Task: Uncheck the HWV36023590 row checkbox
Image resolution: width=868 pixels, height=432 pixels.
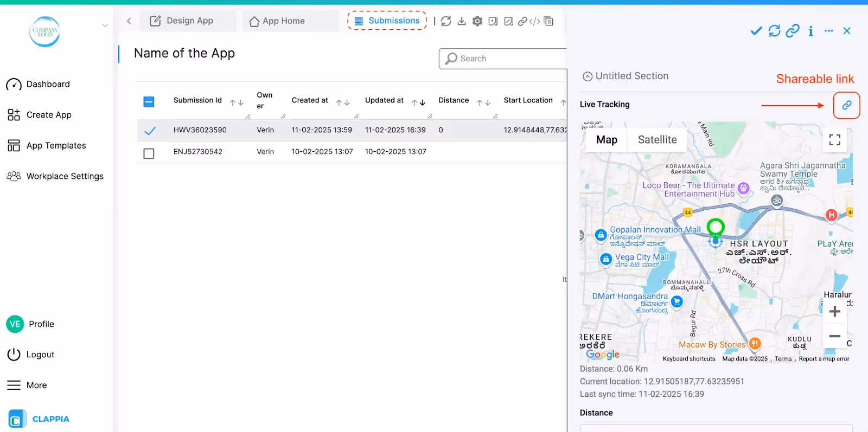Action: (x=150, y=131)
